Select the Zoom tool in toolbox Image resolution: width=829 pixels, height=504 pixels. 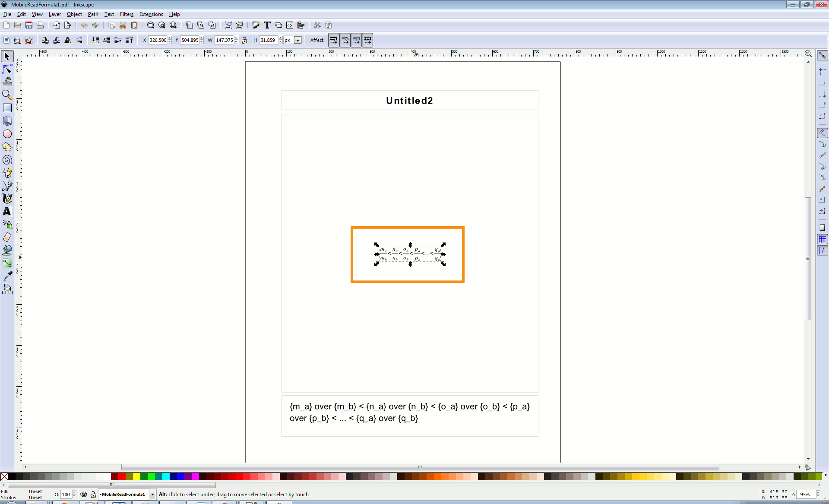coord(7,95)
